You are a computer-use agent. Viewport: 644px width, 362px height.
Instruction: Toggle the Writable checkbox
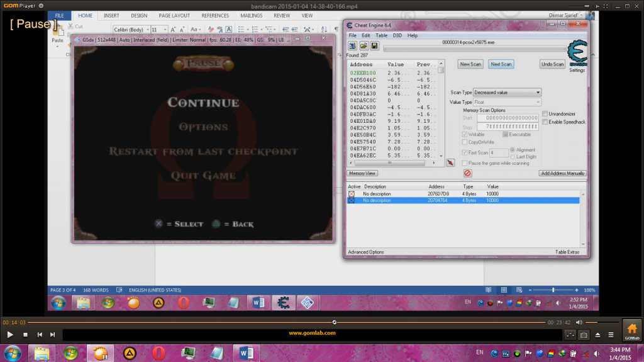tap(465, 135)
